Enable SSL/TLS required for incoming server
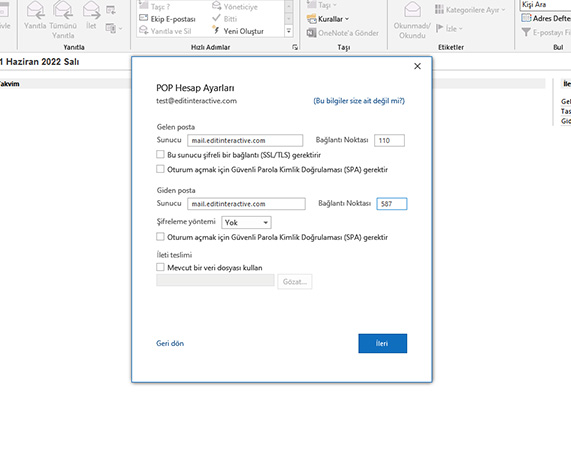 tap(160, 154)
